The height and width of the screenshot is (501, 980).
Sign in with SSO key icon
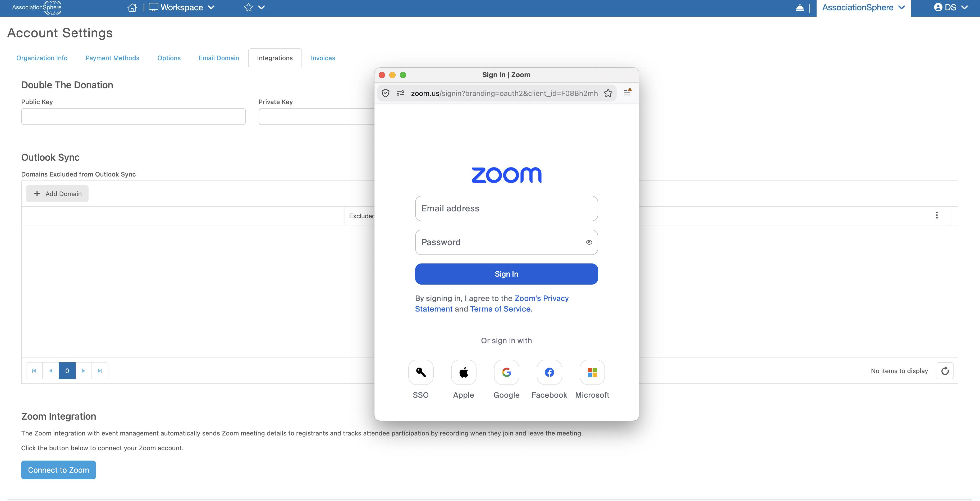point(421,373)
